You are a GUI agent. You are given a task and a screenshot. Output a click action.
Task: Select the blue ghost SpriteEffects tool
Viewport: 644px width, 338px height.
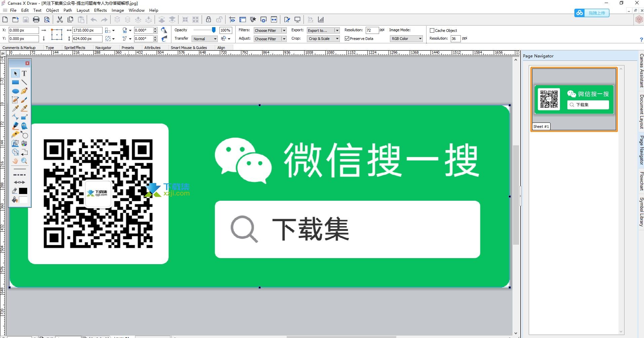(24, 126)
